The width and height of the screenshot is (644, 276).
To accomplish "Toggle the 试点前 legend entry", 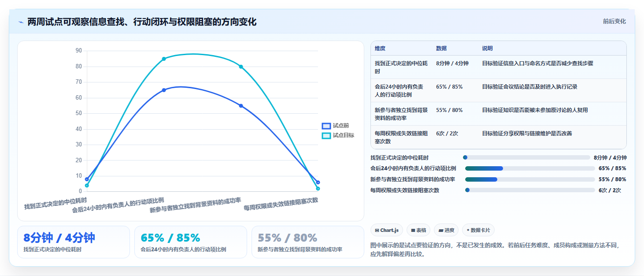I will point(335,126).
